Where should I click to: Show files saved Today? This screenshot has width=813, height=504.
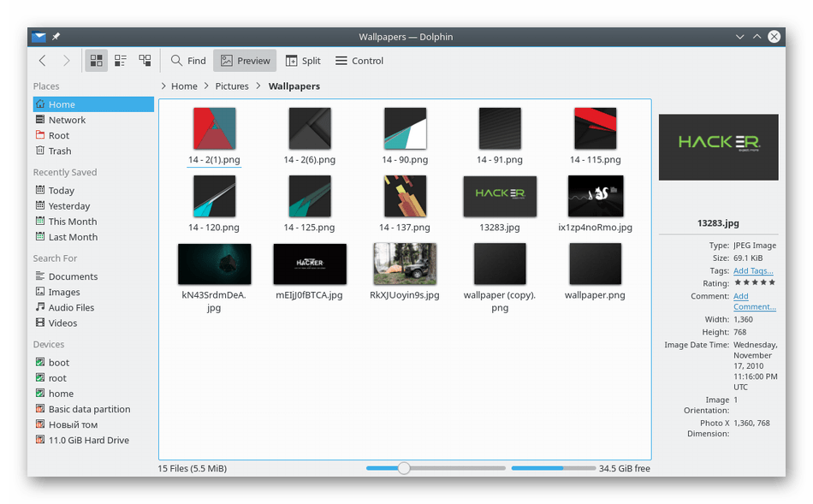pyautogui.click(x=93, y=190)
